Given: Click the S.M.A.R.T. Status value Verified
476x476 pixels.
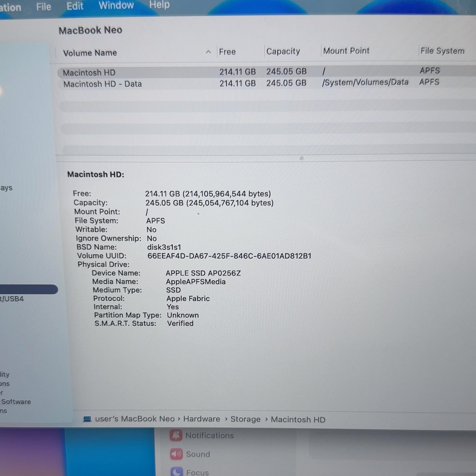Looking at the screenshot, I should coord(180,323).
